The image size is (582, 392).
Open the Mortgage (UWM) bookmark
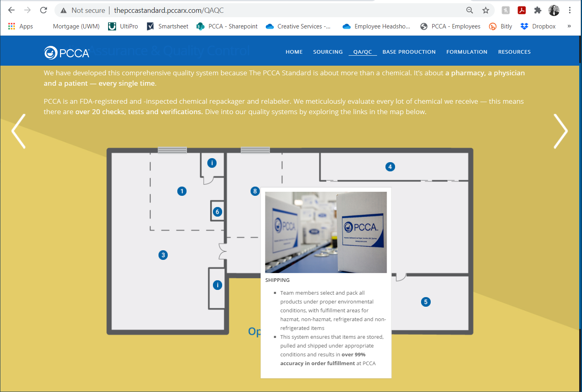76,26
